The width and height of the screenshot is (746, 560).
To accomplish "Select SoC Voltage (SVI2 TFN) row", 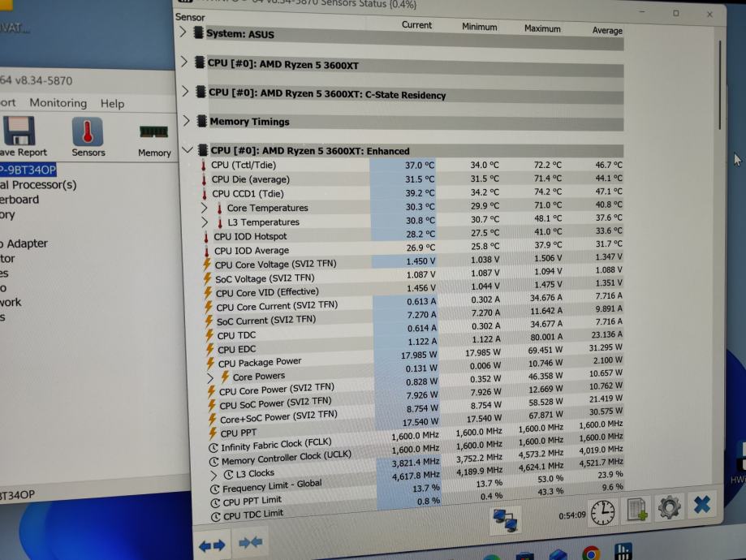I will [x=413, y=274].
